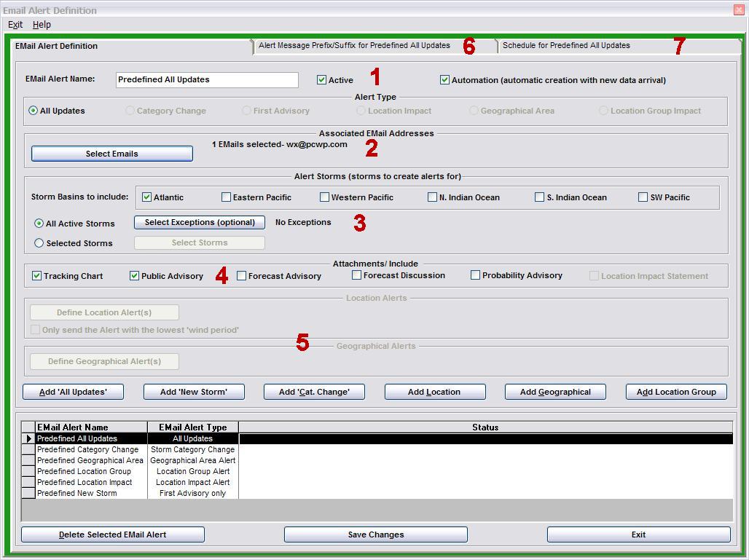
Task: Select the All Updates alert type
Action: [x=34, y=111]
